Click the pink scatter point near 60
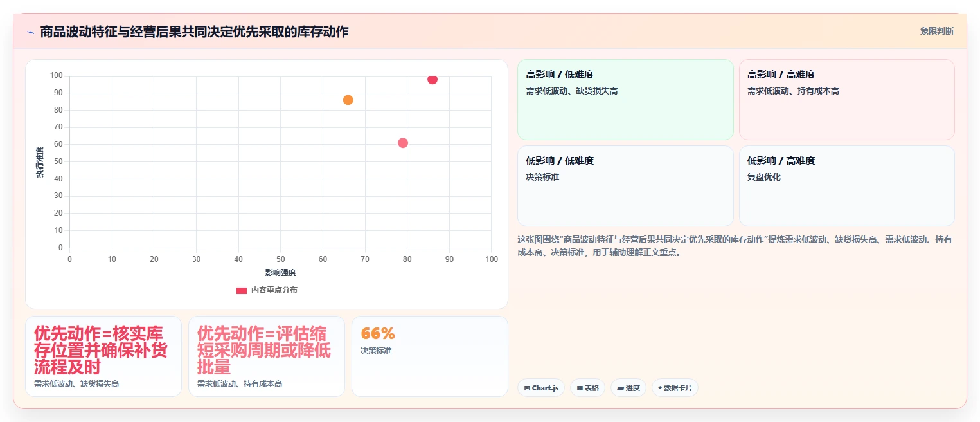This screenshot has width=980, height=422. pos(403,143)
